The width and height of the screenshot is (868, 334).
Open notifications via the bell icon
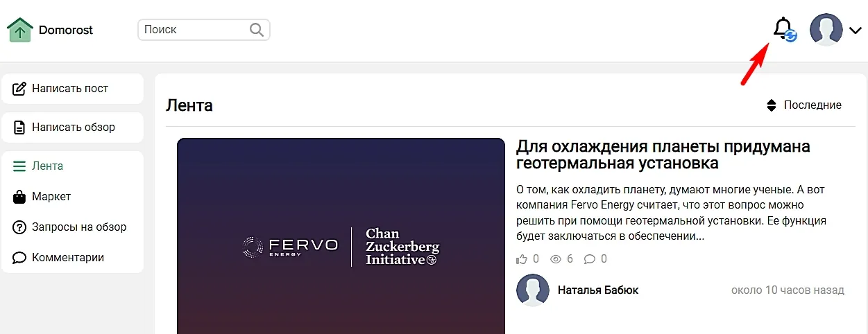pos(784,30)
